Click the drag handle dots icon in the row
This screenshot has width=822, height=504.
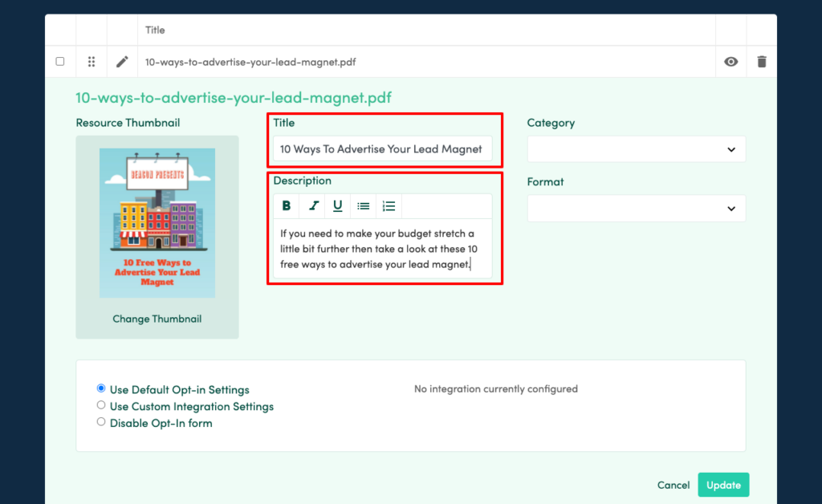(92, 62)
